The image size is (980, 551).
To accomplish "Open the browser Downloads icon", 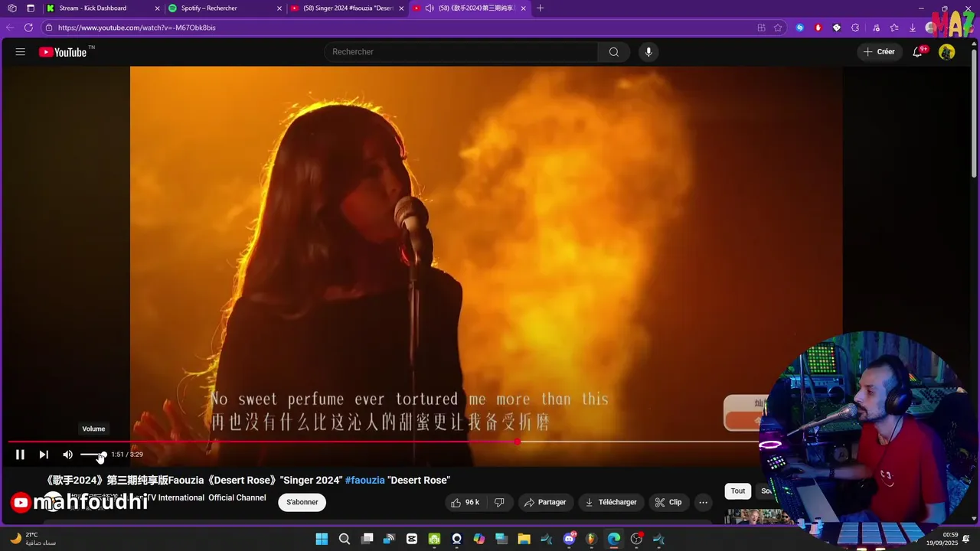I will [913, 28].
